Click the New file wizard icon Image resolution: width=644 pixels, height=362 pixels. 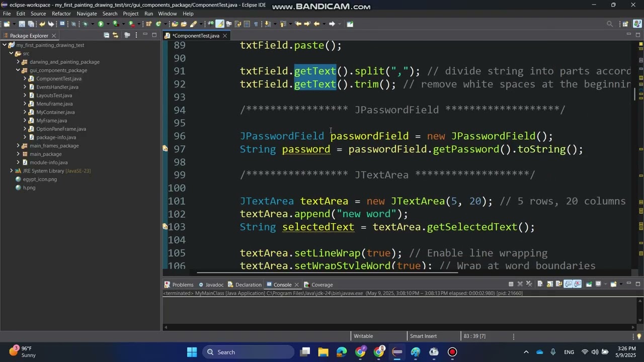(x=6, y=24)
